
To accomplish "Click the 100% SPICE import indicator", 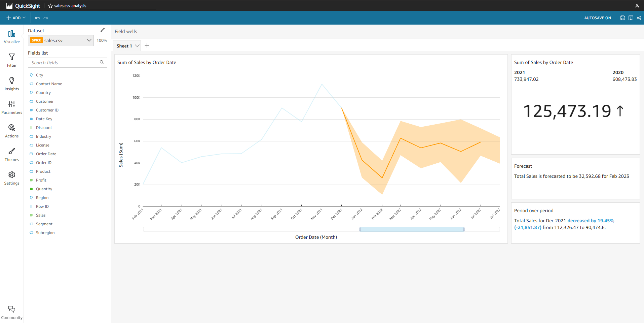I will point(102,40).
